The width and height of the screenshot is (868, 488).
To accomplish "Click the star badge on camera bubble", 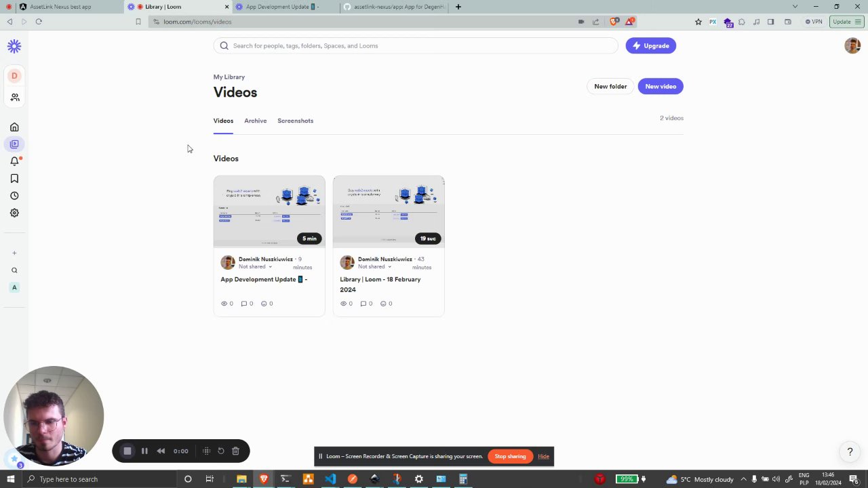I will coord(14,460).
